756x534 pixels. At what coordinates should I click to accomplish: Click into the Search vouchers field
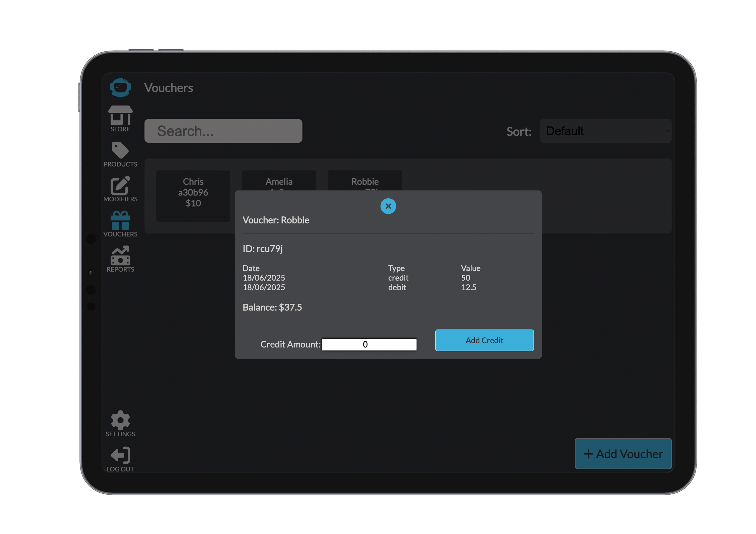click(x=223, y=131)
